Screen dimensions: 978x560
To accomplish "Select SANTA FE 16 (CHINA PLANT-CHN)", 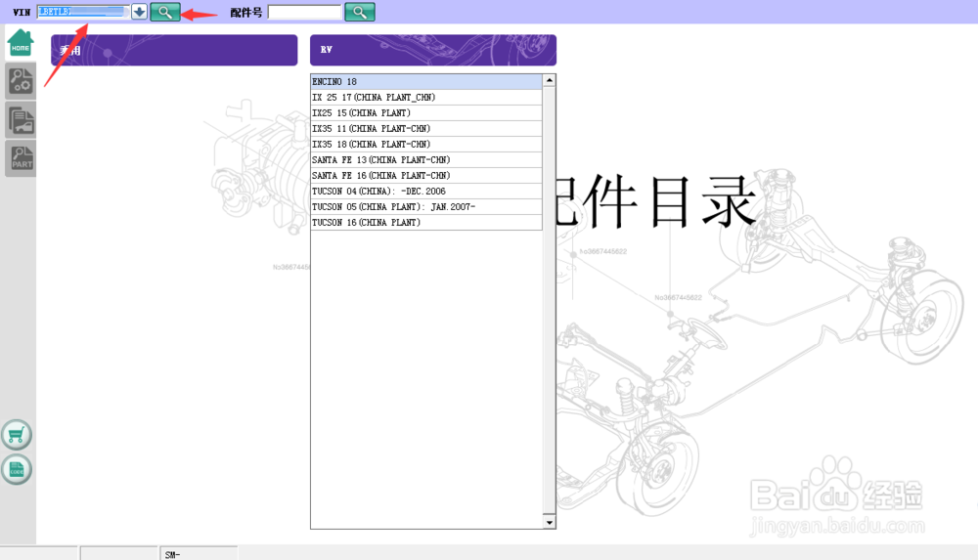I will 426,175.
